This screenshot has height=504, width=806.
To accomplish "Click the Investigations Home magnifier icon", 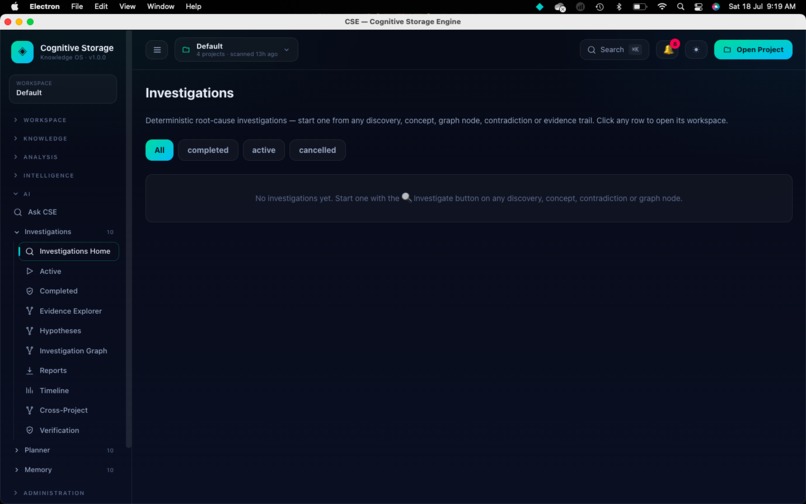I will coord(30,251).
